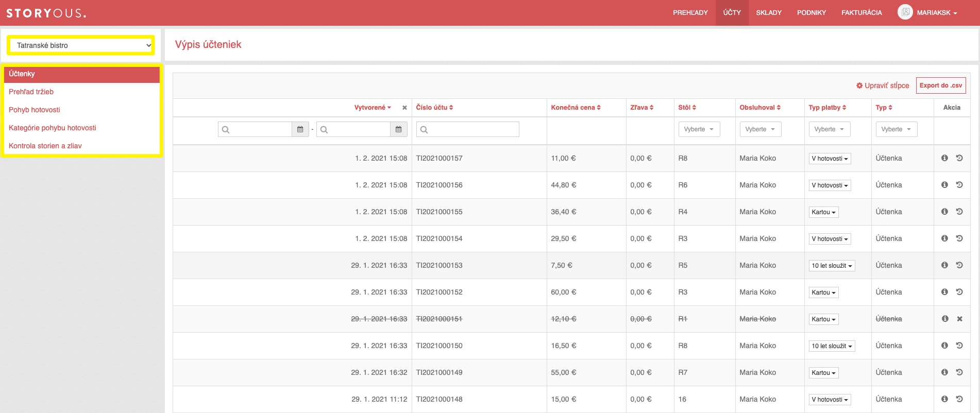Open info for receipt TI2021000149
Screen dimensions: 980x413
(944, 372)
